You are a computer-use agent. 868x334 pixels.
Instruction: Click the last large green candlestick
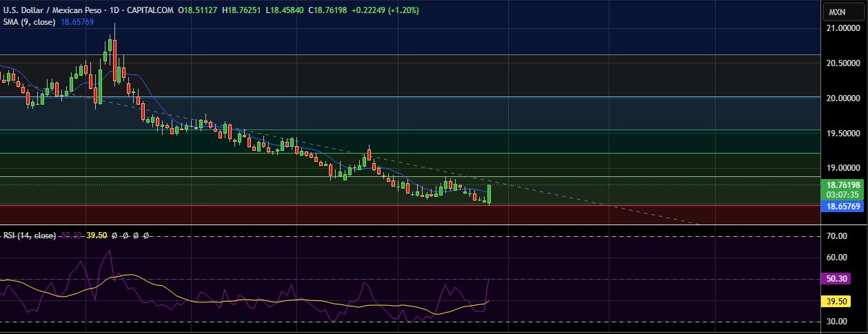pyautogui.click(x=489, y=194)
